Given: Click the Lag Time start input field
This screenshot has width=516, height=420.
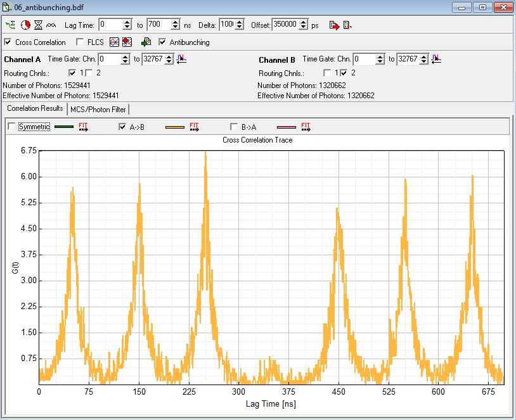Looking at the screenshot, I should [x=110, y=25].
